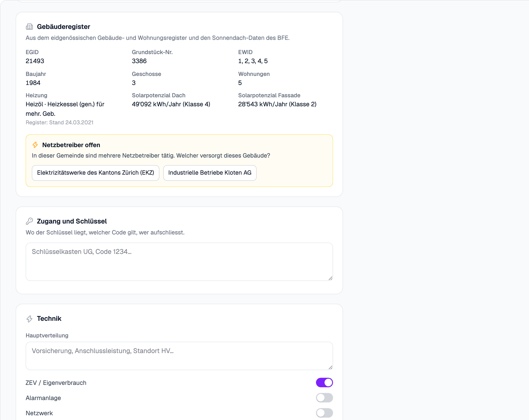Viewport: 529px width, 420px height.
Task: Choose Industrielle Betriebe Kloten AG
Action: point(210,173)
